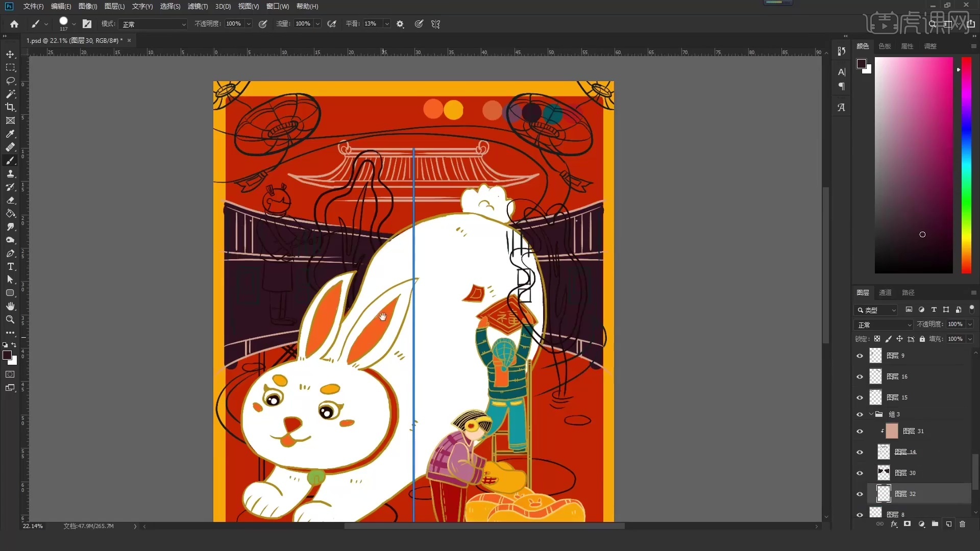The image size is (980, 551).
Task: Select the 图层 32 layer thumbnail
Action: [x=884, y=494]
